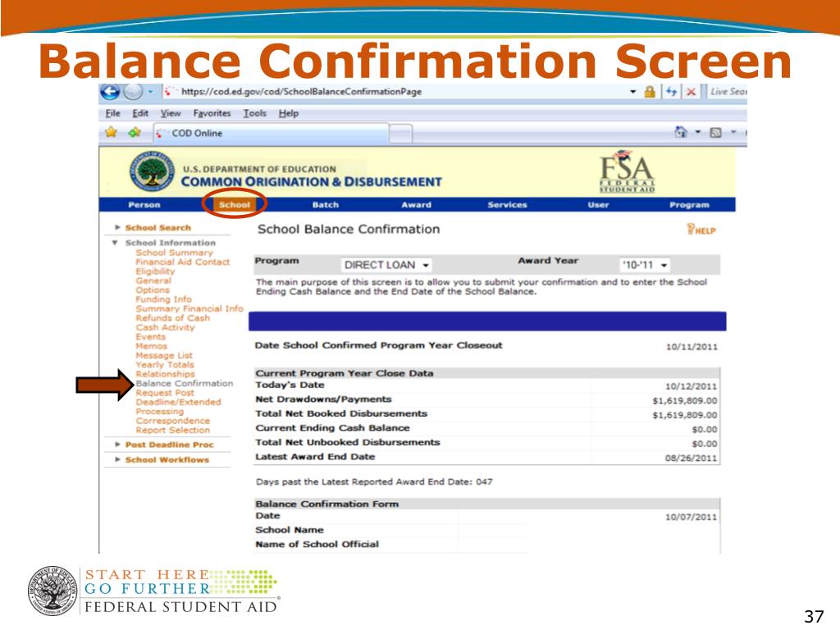
Task: Open the Eligibility link
Action: pyautogui.click(x=155, y=271)
